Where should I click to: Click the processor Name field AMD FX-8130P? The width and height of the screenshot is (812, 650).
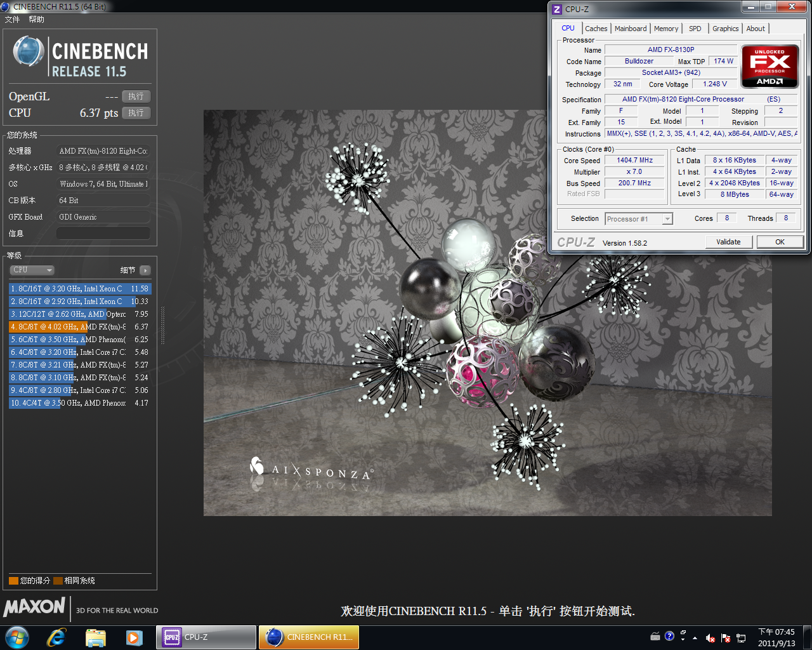tap(671, 50)
